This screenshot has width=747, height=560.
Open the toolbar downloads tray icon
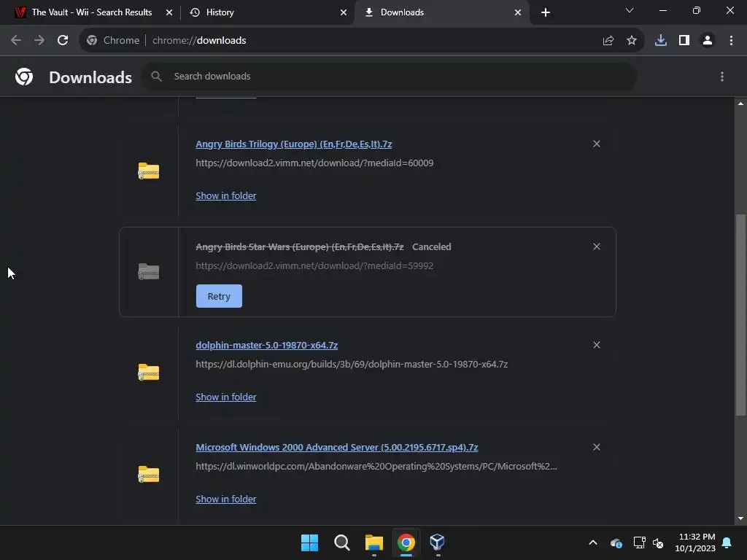(661, 41)
